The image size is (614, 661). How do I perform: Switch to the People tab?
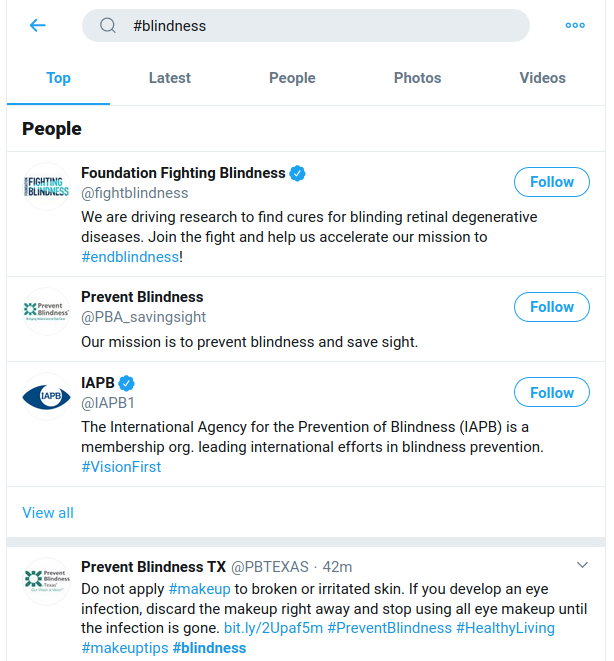point(292,78)
